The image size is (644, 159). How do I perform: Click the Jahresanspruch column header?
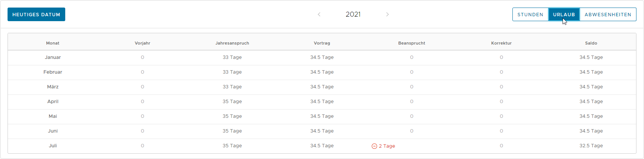click(x=232, y=43)
